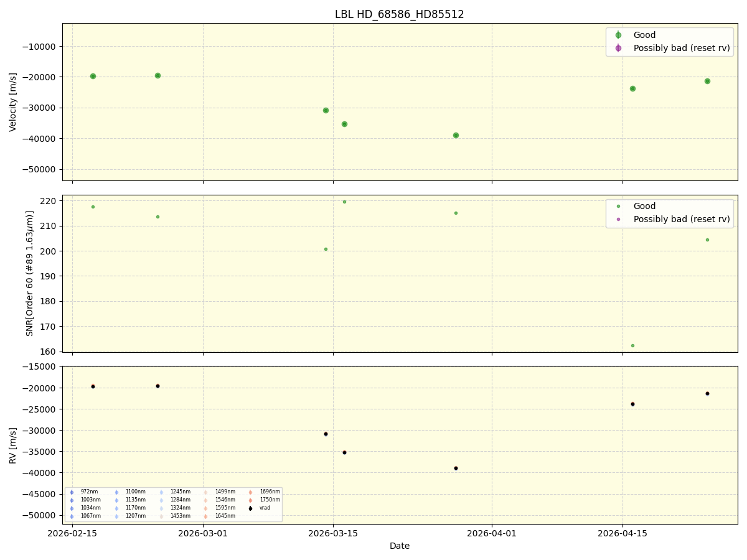Select Possibly bad marker in Velocity legend
747x560 pixels.
[x=618, y=48]
